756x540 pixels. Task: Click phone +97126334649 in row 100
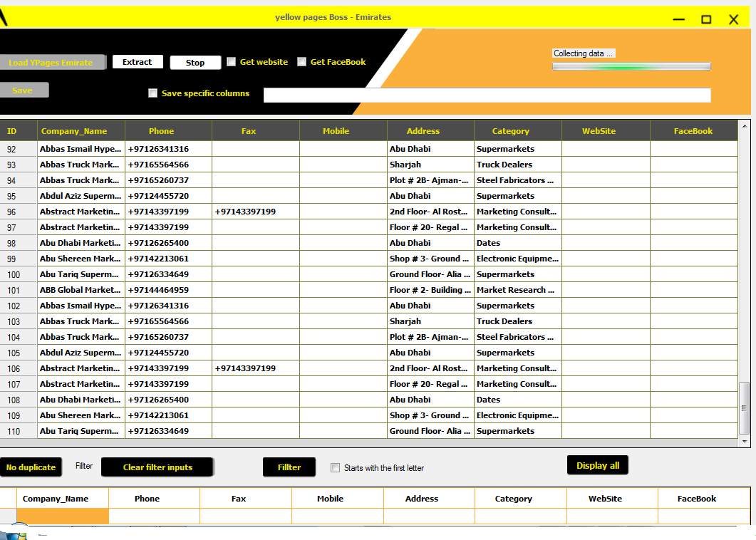pos(168,274)
